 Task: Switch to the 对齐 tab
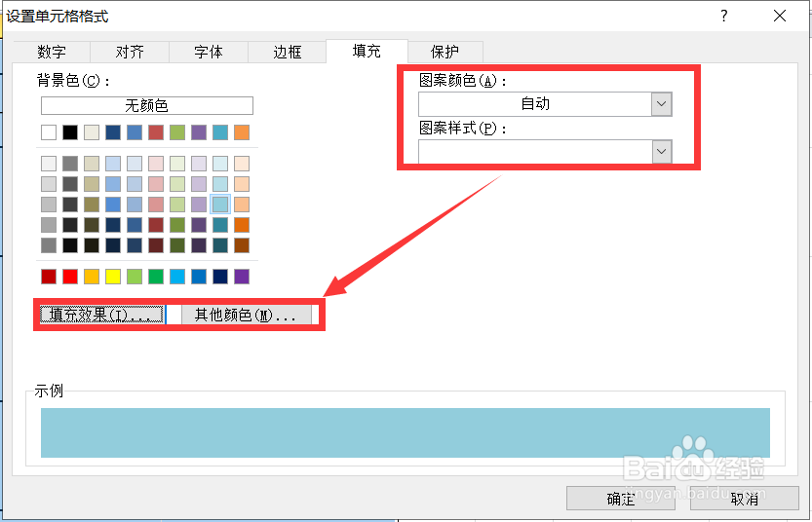pyautogui.click(x=130, y=52)
